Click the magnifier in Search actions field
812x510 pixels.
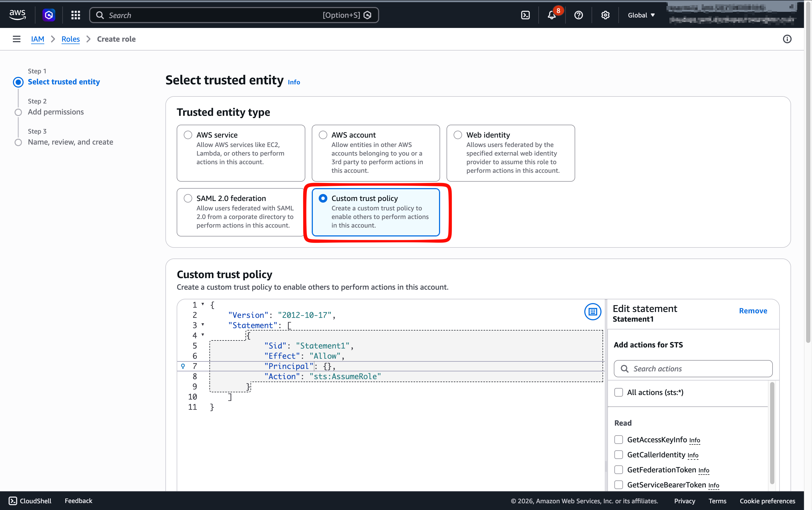pos(624,369)
